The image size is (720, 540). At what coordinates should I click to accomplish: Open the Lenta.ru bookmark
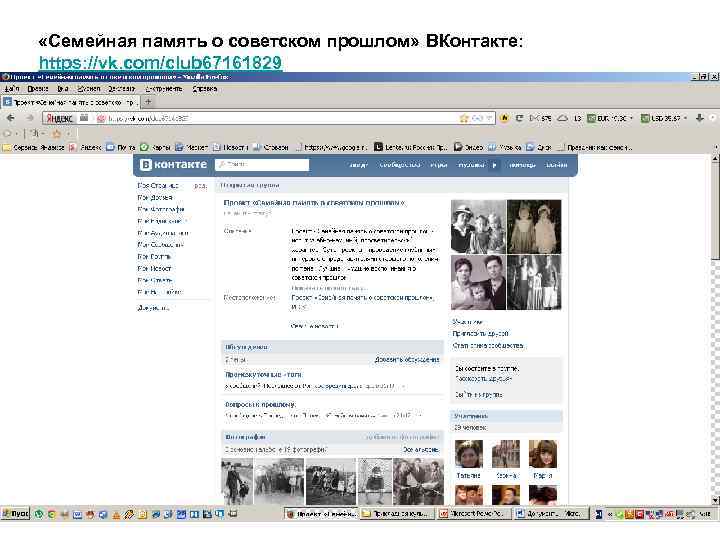tap(411, 147)
